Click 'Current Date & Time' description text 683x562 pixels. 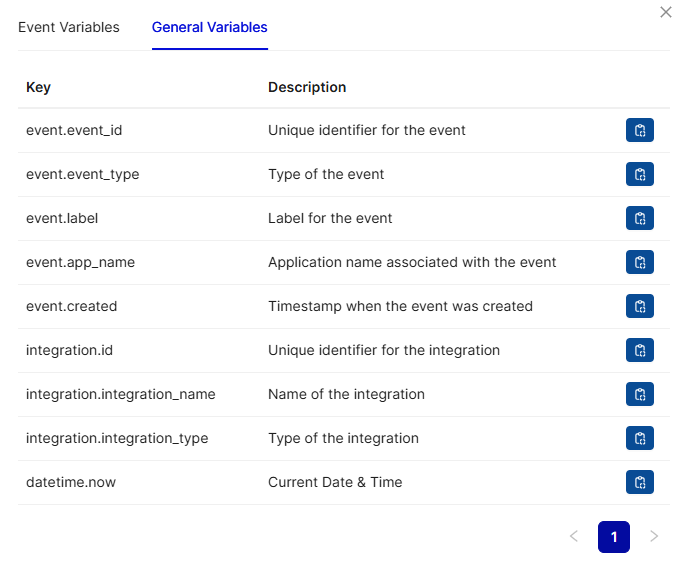335,482
